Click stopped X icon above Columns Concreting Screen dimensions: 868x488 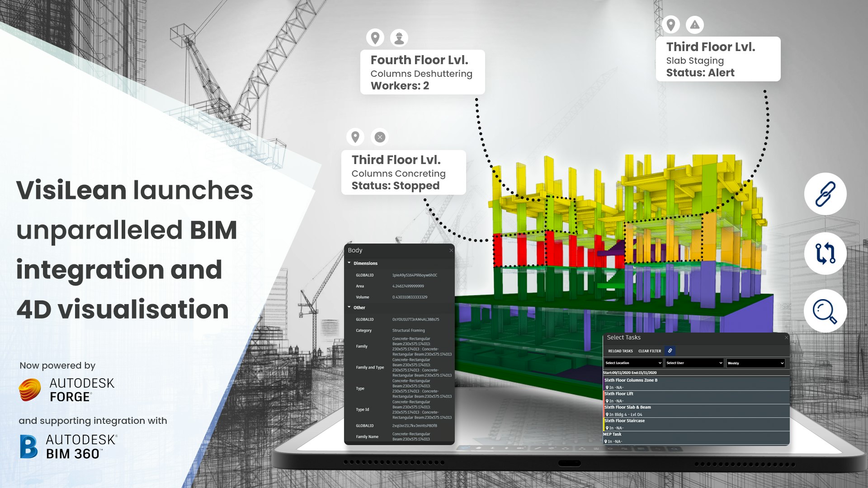[380, 137]
